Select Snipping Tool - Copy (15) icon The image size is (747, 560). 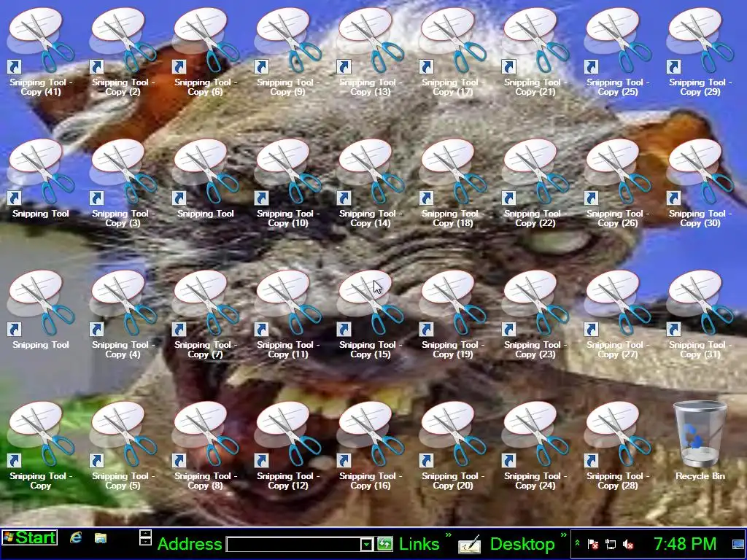(x=370, y=314)
